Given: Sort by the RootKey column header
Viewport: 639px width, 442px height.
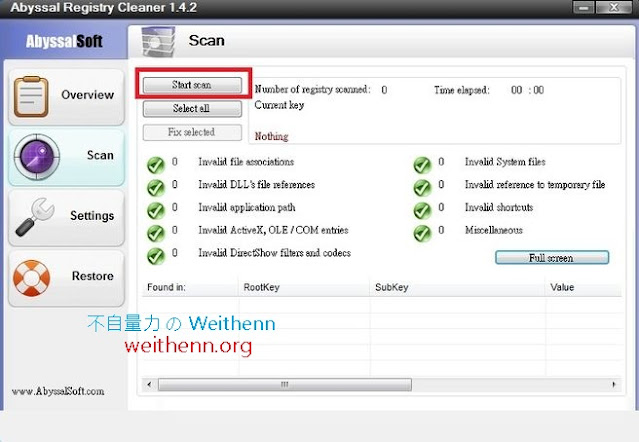Looking at the screenshot, I should pos(304,287).
